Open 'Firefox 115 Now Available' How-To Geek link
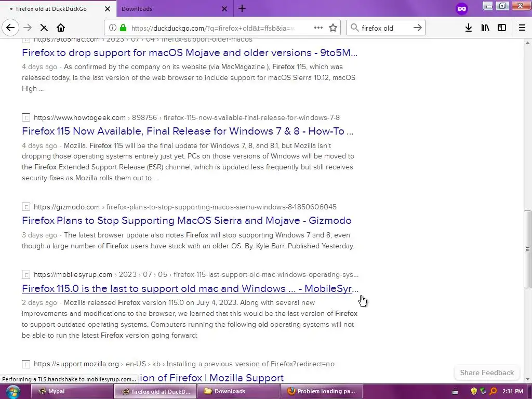 point(188,131)
